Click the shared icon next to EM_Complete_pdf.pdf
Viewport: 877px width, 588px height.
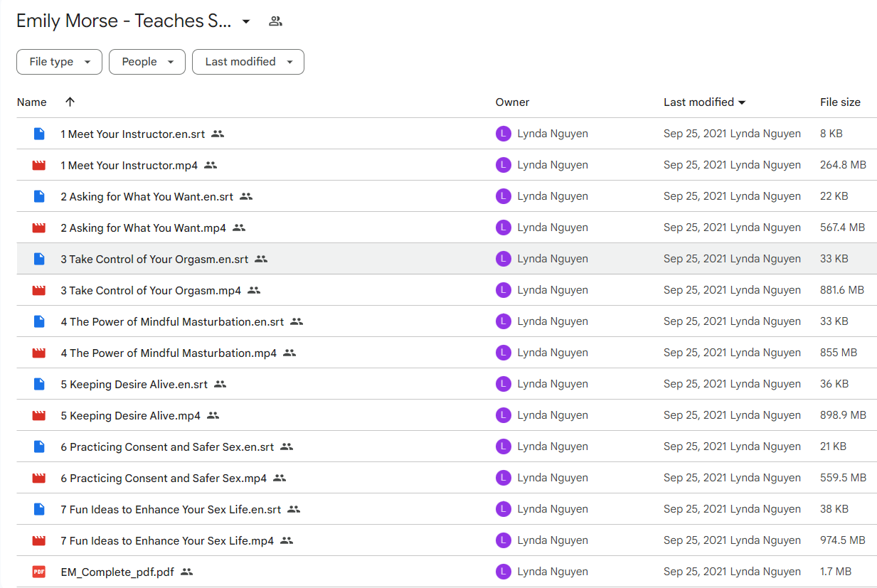(187, 572)
